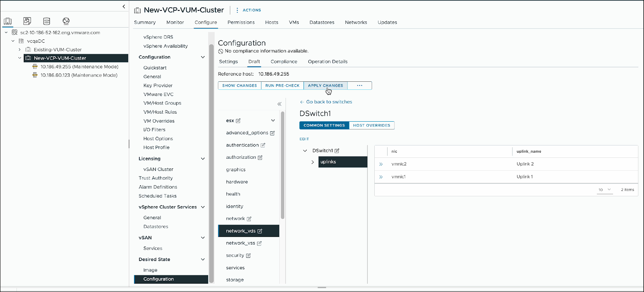Click edit icon beside authorization
The width and height of the screenshot is (644, 292).
(260, 157)
